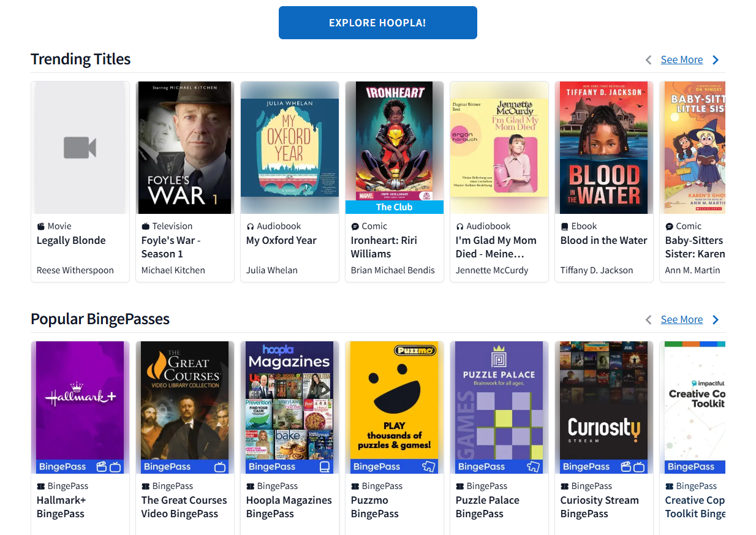This screenshot has width=756, height=535.
Task: Click author Reese Witherspoon
Action: [x=75, y=270]
